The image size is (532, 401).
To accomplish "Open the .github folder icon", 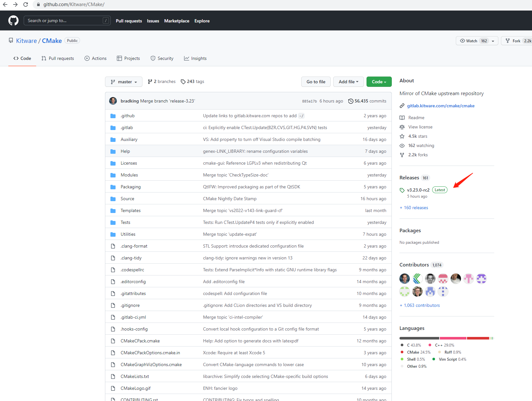I will 113,116.
